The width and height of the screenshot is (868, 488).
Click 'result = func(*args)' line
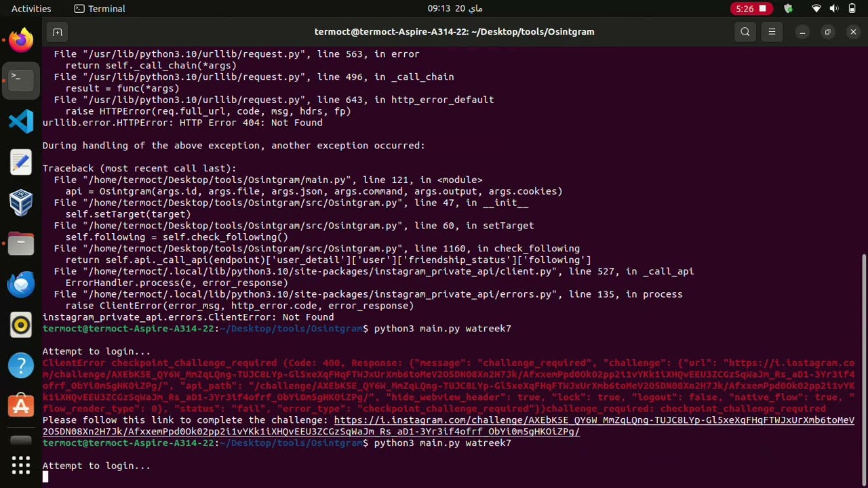click(122, 88)
